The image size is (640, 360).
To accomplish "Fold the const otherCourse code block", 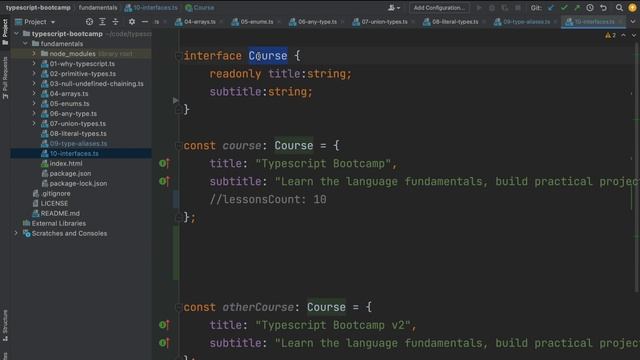I will pyautogui.click(x=178, y=307).
